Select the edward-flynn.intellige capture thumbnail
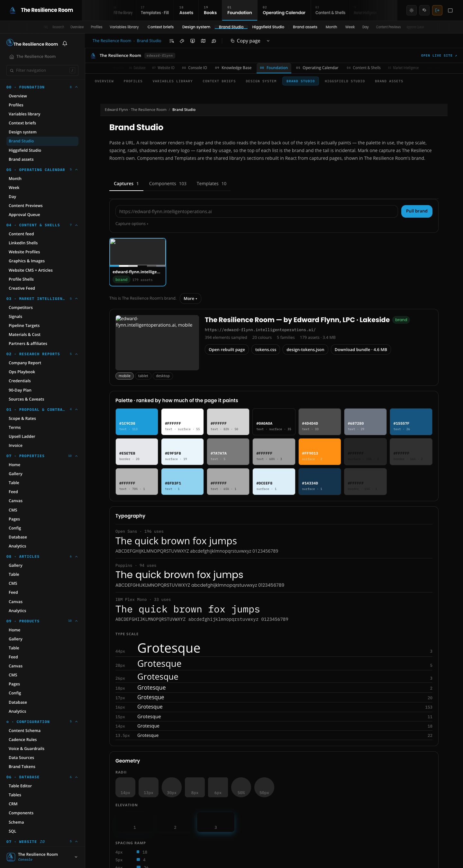 138,262
